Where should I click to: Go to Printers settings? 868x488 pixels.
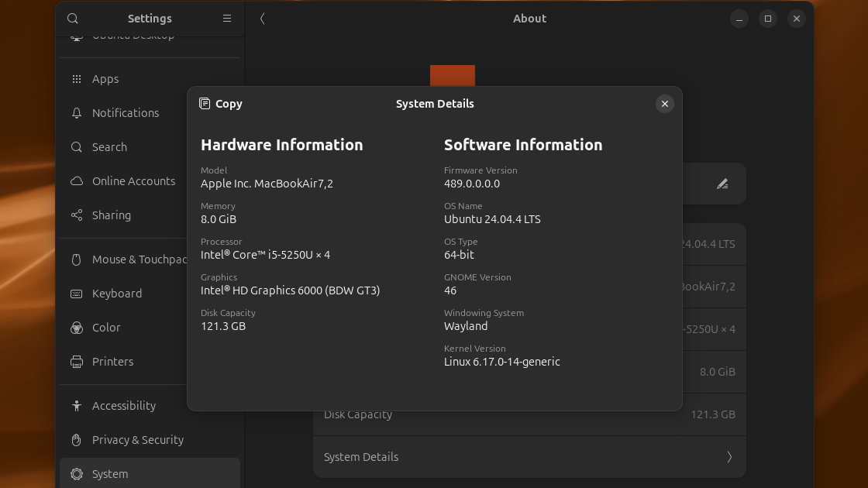tap(112, 362)
